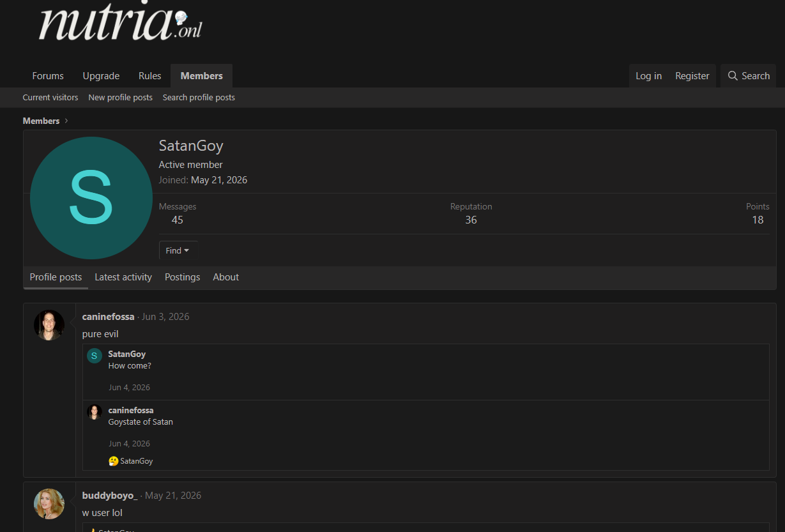Viewport: 785px width, 532px height.
Task: Click caninefossa username in the Goystate reply
Action: (131, 411)
